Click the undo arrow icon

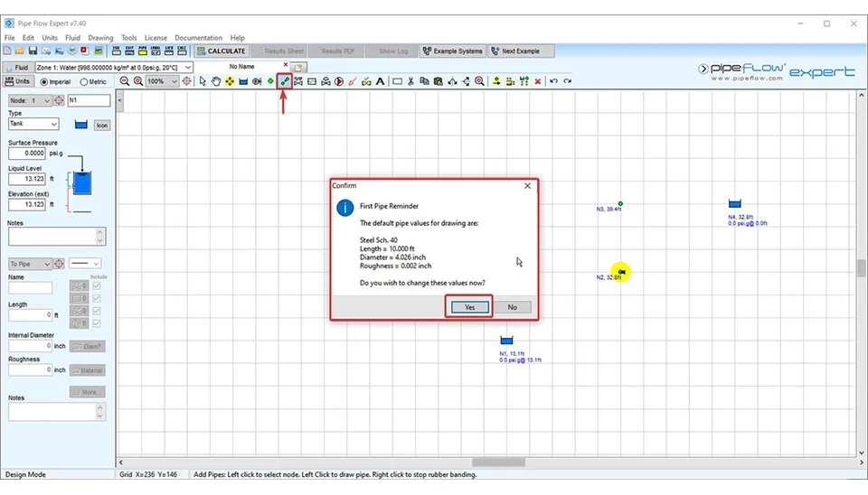(553, 81)
